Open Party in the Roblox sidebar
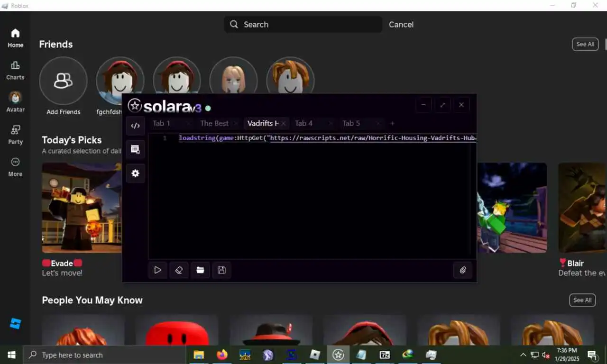 click(15, 135)
